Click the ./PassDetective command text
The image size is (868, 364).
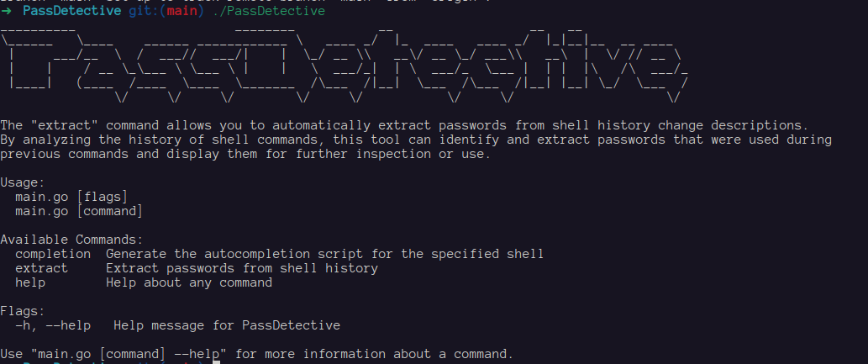[x=269, y=11]
